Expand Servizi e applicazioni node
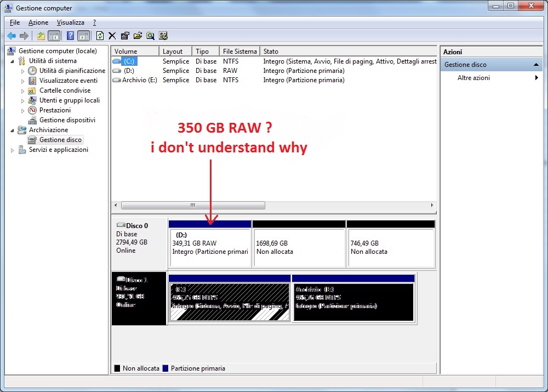548x392 pixels. tap(12, 150)
